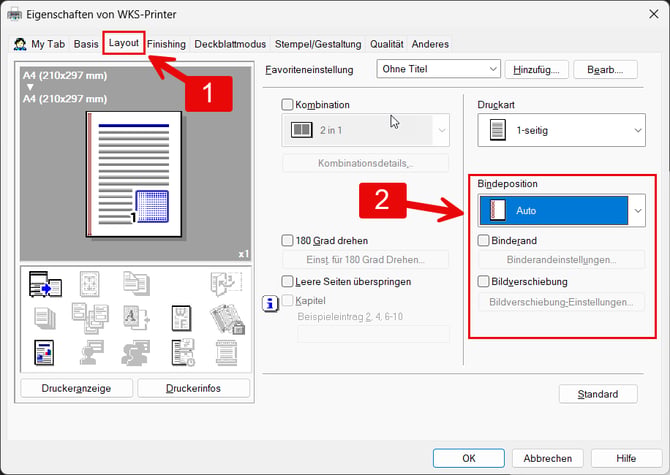The image size is (670, 475).
Task: Click the greyed stacked sheets status icon
Action: point(45,319)
